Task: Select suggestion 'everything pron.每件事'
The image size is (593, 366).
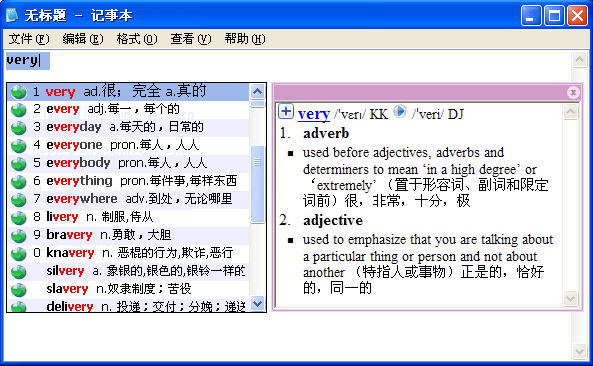Action: (x=128, y=182)
